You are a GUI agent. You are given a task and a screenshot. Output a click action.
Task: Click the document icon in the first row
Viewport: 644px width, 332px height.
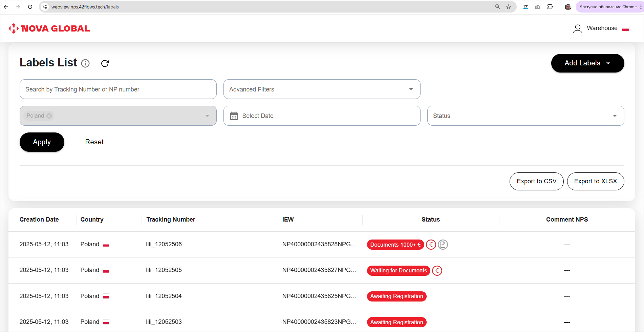(x=443, y=245)
